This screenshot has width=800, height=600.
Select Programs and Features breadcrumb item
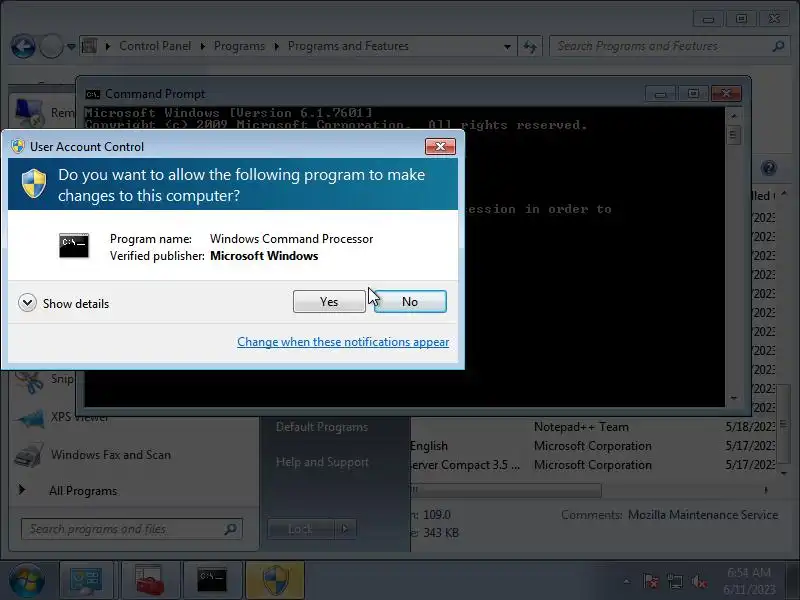coord(348,46)
